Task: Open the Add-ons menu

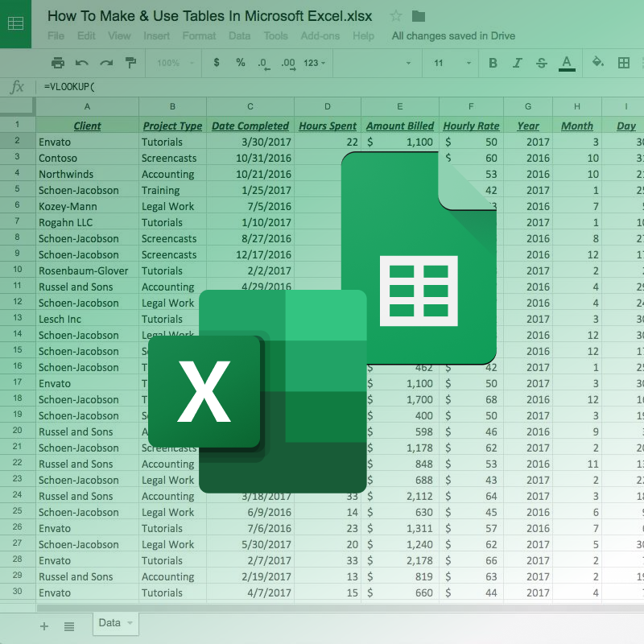Action: click(x=320, y=35)
